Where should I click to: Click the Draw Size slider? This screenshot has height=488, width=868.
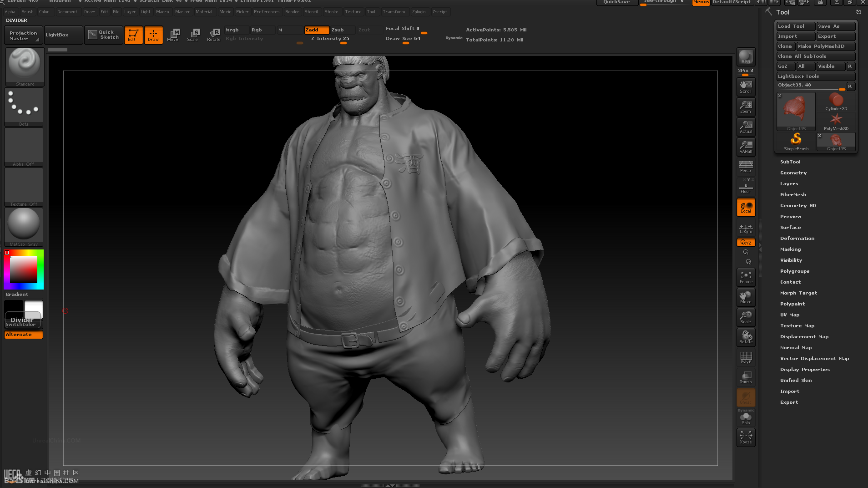(424, 39)
